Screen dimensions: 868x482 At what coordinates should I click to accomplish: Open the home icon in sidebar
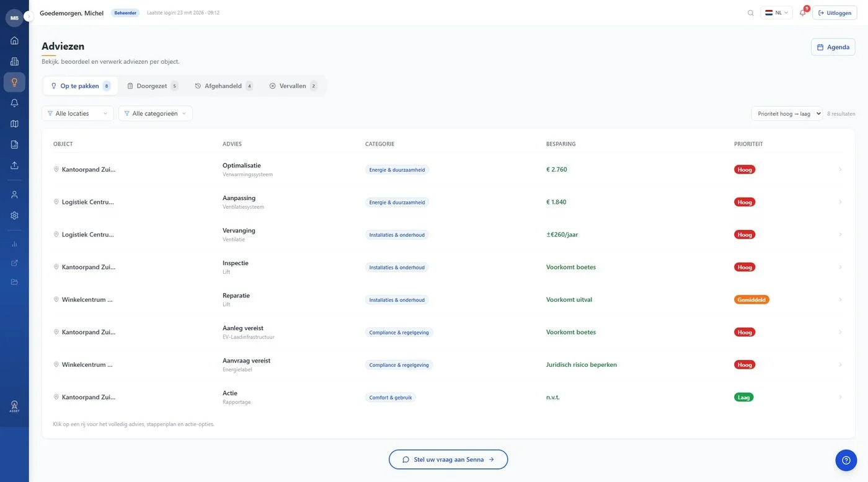(14, 41)
